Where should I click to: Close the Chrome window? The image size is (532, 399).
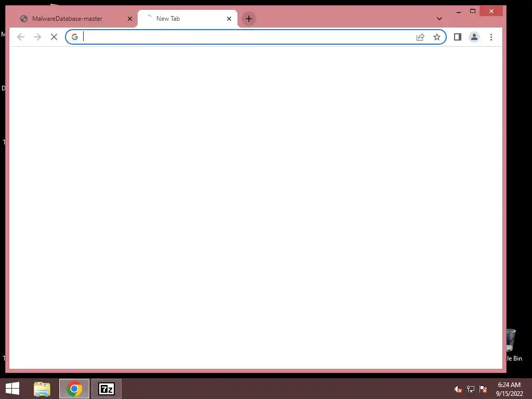(491, 11)
